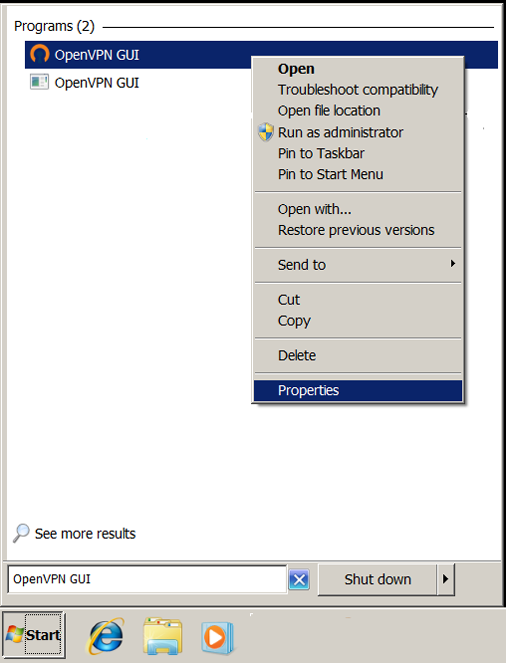506x663 pixels.
Task: Expand the Send to submenu arrow
Action: click(453, 264)
